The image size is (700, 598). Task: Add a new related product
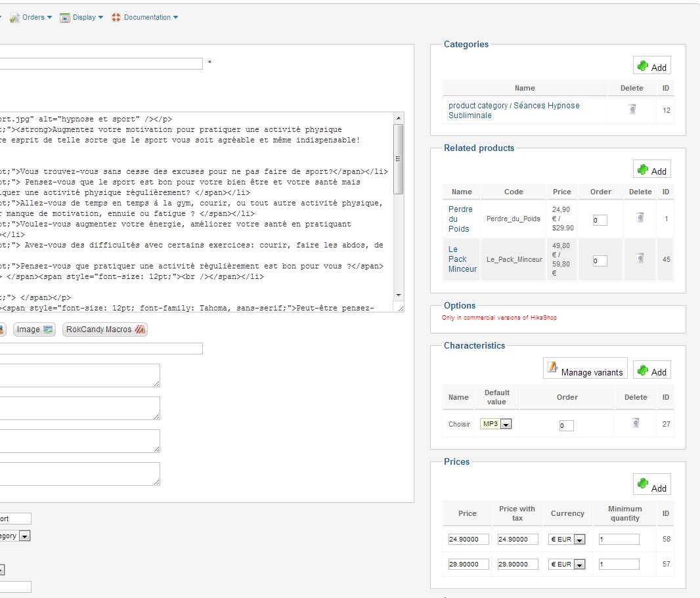click(652, 170)
